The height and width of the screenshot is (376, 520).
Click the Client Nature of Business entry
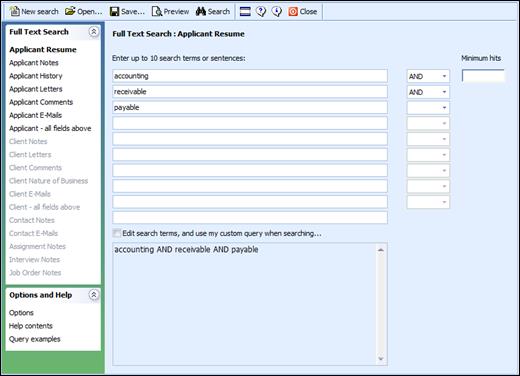(48, 181)
